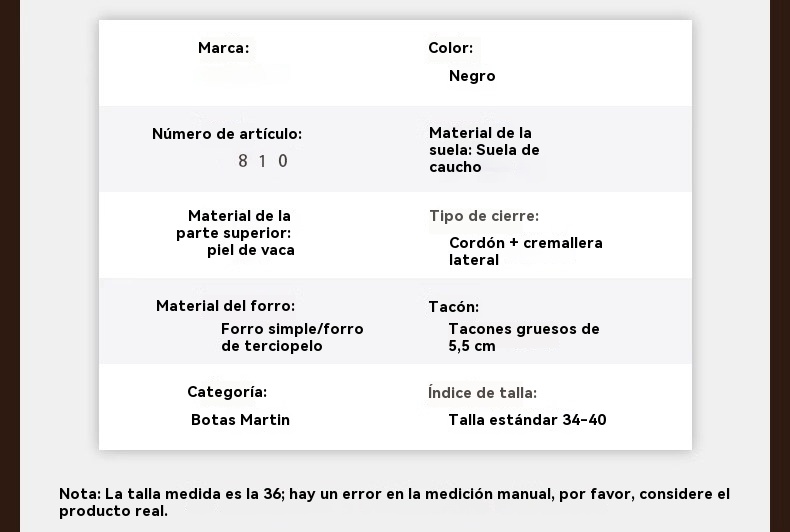The image size is (790, 532).
Task: Click the "Tacón:" label
Action: tap(453, 307)
